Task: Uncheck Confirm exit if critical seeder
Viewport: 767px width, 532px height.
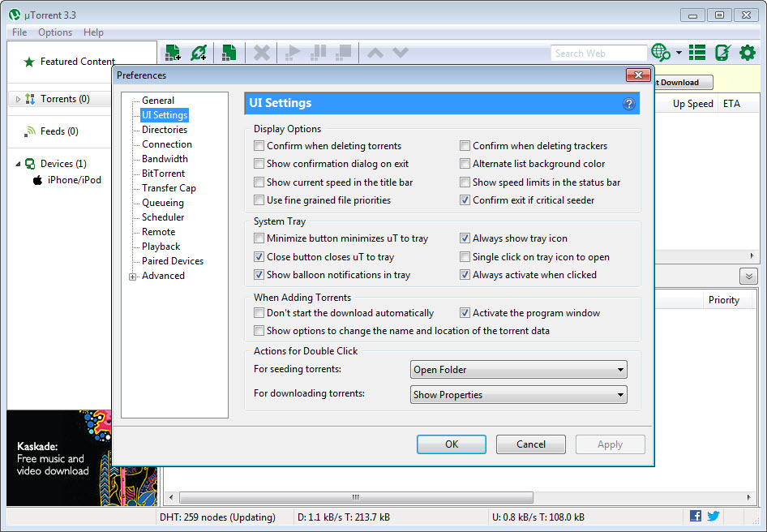Action: pyautogui.click(x=465, y=200)
